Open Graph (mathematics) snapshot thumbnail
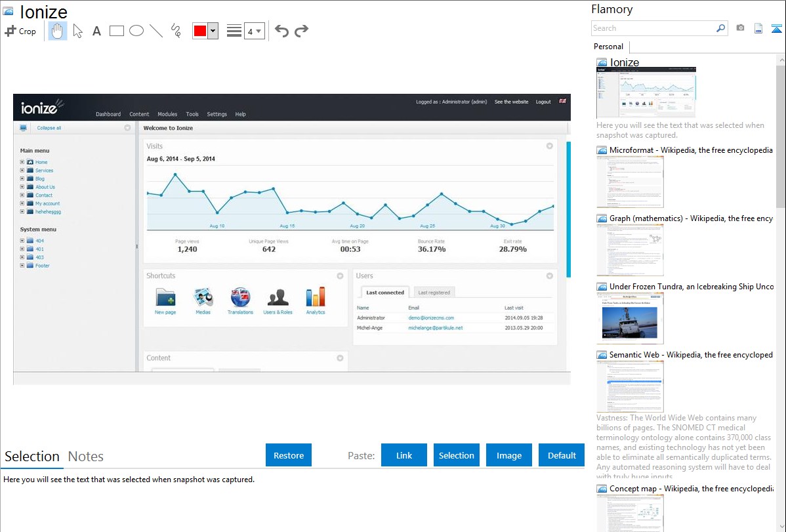The width and height of the screenshot is (786, 532). coord(630,250)
